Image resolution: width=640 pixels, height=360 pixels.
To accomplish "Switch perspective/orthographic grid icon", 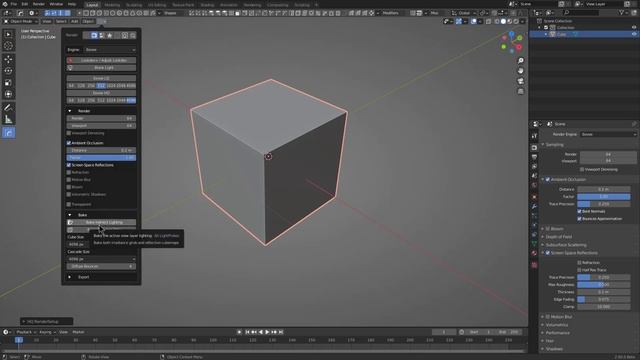I will [x=520, y=91].
